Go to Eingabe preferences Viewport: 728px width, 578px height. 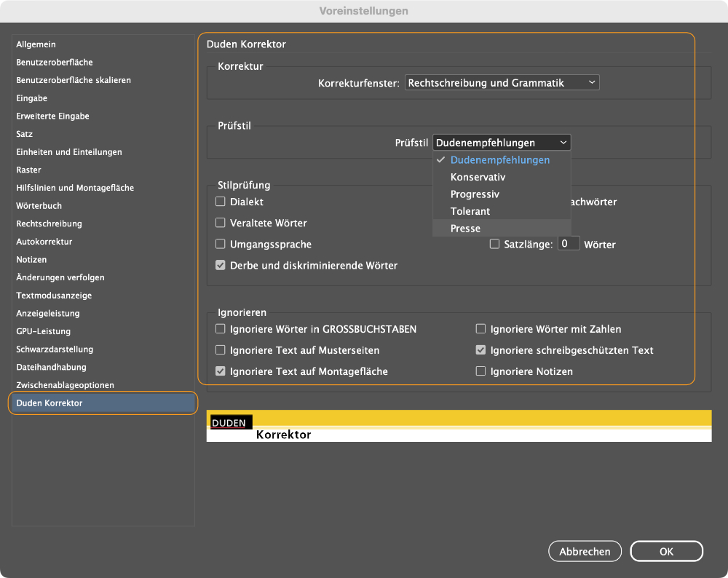[31, 98]
